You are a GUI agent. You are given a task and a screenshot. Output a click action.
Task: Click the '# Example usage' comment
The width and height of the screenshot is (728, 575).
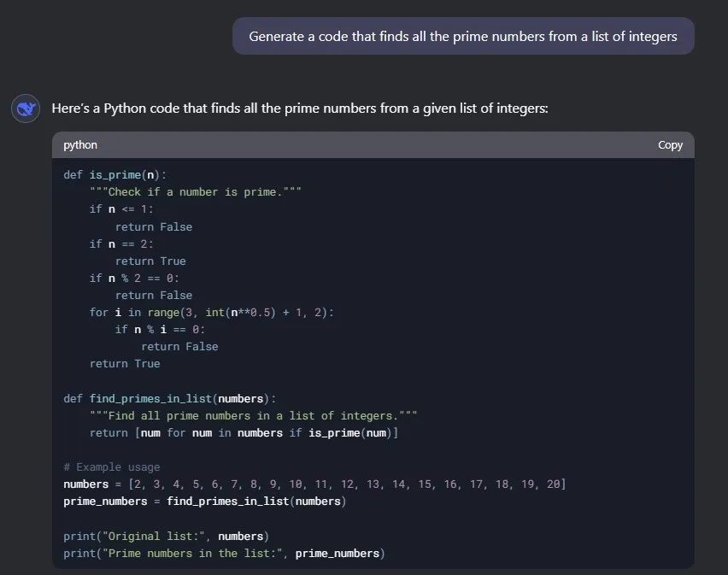coord(111,467)
